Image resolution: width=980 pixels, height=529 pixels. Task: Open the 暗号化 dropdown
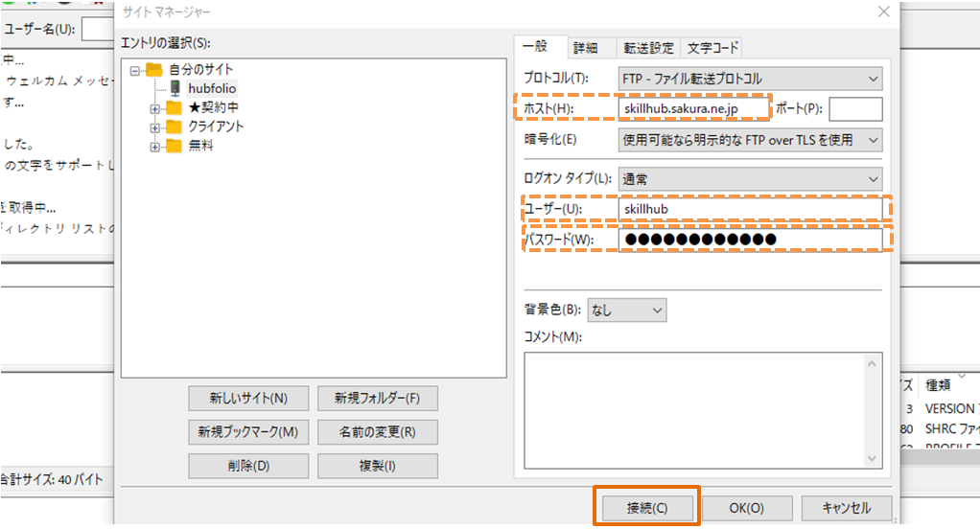click(750, 140)
